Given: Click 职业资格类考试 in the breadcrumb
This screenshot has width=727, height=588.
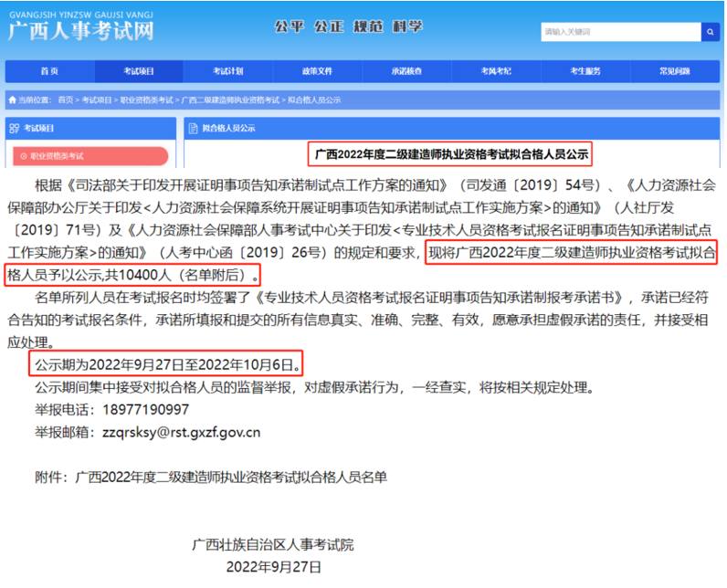Looking at the screenshot, I should click(146, 99).
